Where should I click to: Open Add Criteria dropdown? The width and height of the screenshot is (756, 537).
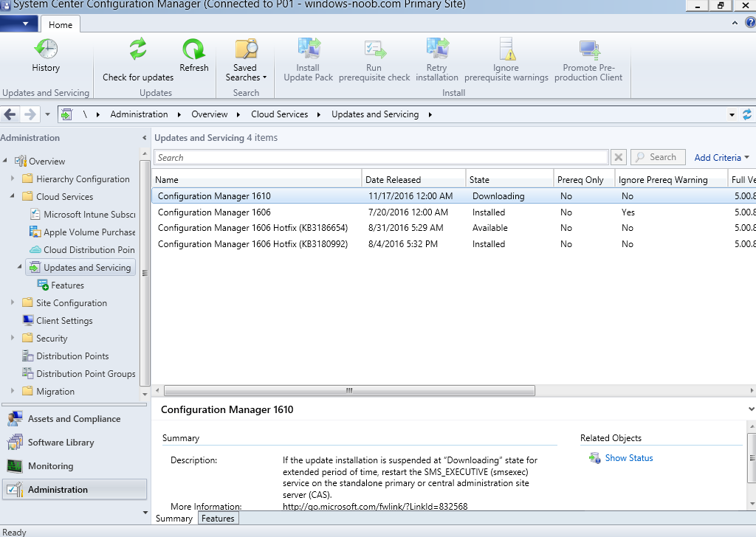[721, 158]
